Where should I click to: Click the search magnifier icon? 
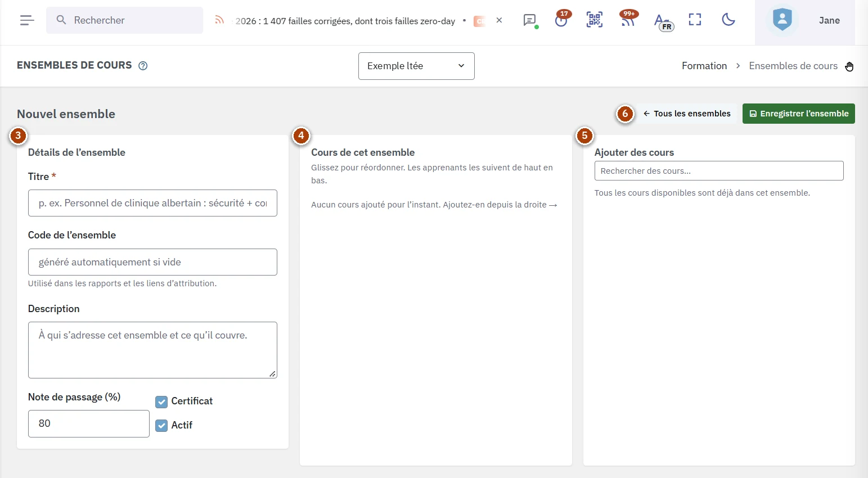(x=61, y=20)
